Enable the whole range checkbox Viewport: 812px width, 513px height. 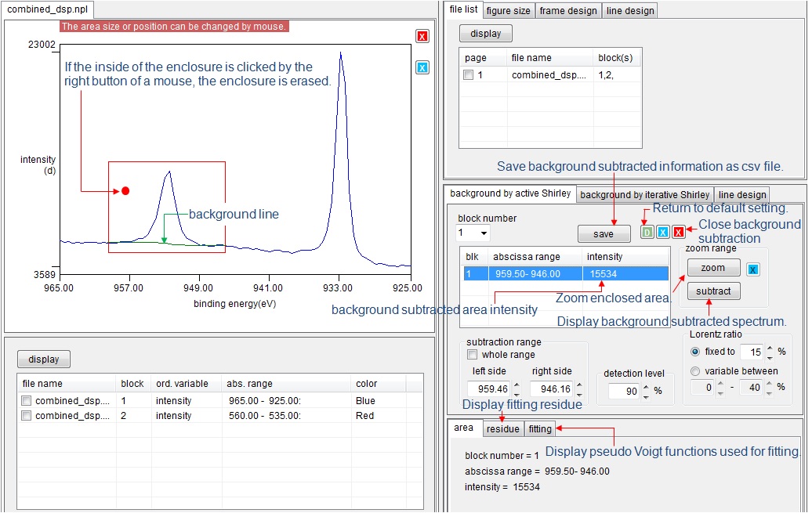[x=473, y=355]
